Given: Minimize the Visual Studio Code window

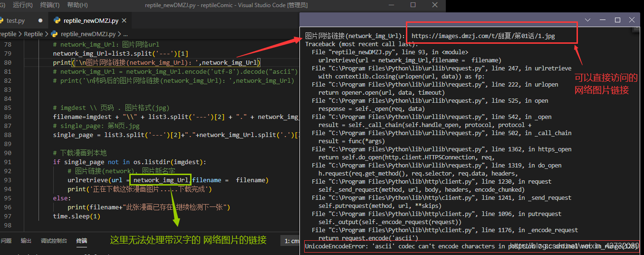Looking at the screenshot, I should [391, 5].
